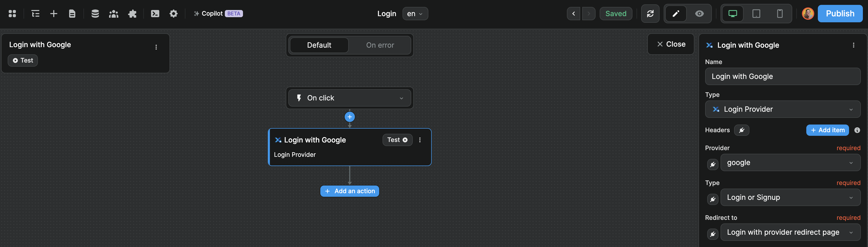
Task: Click the sync refresh icon
Action: (650, 14)
